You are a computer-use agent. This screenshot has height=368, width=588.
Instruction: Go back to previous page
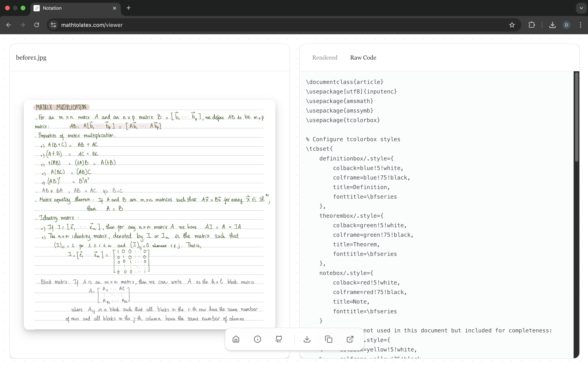[9, 25]
